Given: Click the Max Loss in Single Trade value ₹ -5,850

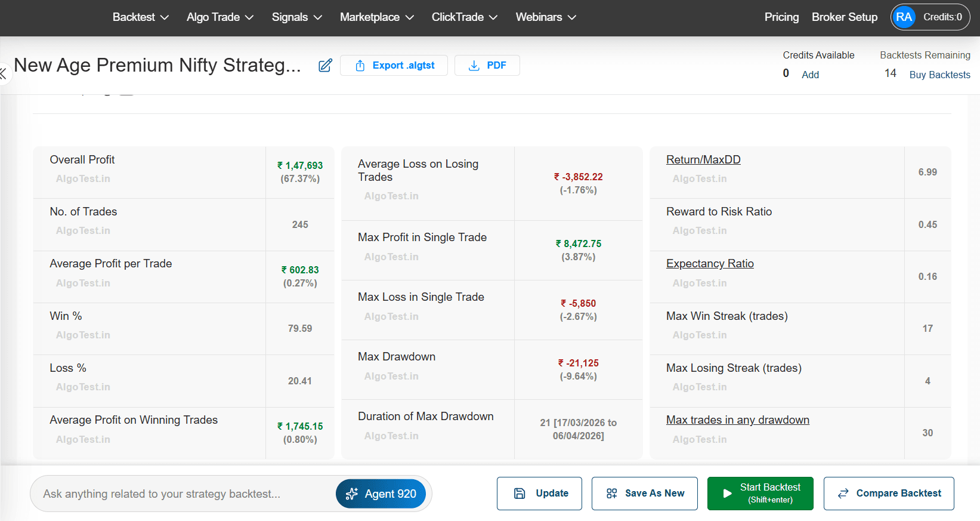Looking at the screenshot, I should (x=579, y=303).
